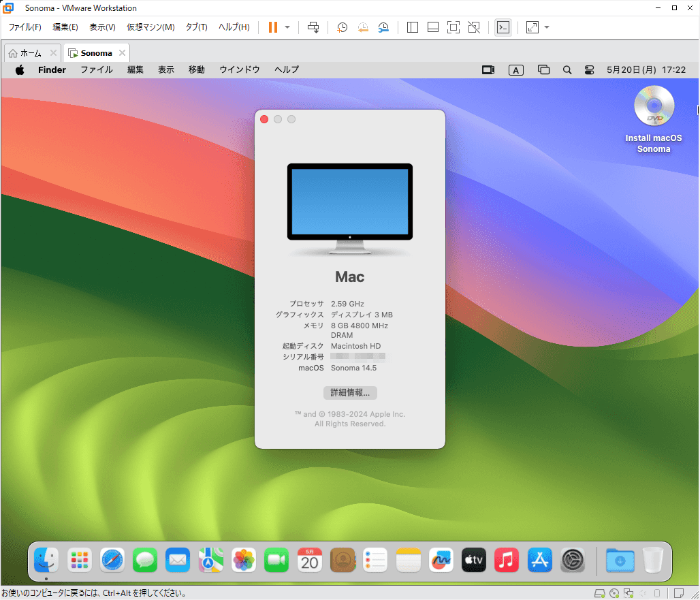Open Control Center
This screenshot has height=600, width=700.
589,70
